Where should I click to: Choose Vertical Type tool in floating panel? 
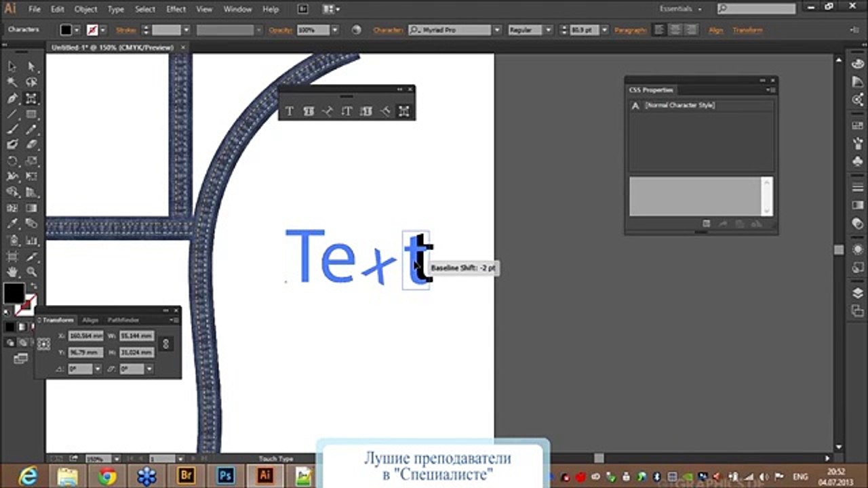tap(347, 111)
